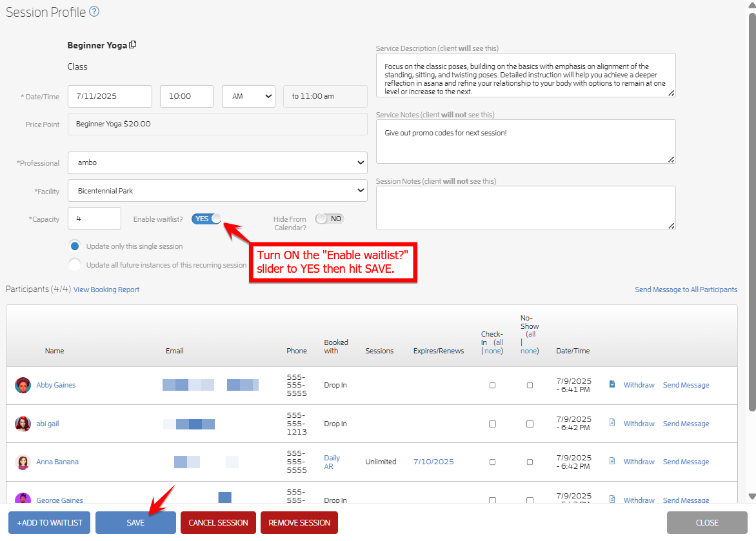
Task: Click +ADD TO WAITLIST button
Action: pyautogui.click(x=49, y=523)
